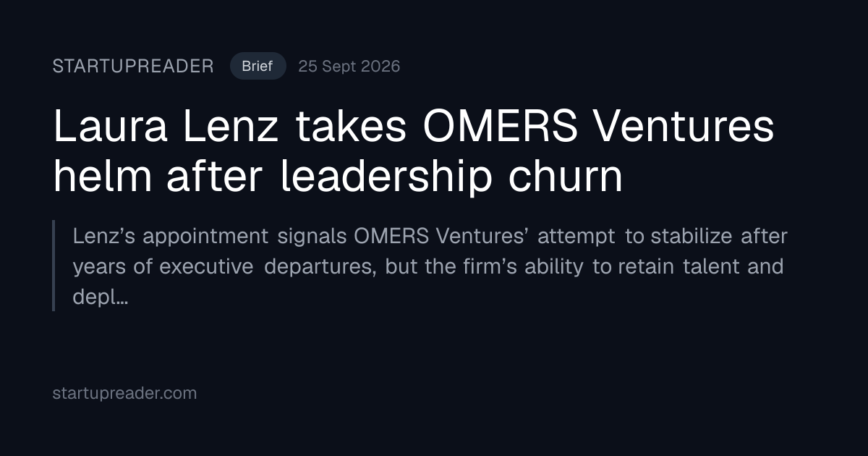Click the word "takes" in headline
Viewport: 868px width, 456px height.
pos(352,127)
